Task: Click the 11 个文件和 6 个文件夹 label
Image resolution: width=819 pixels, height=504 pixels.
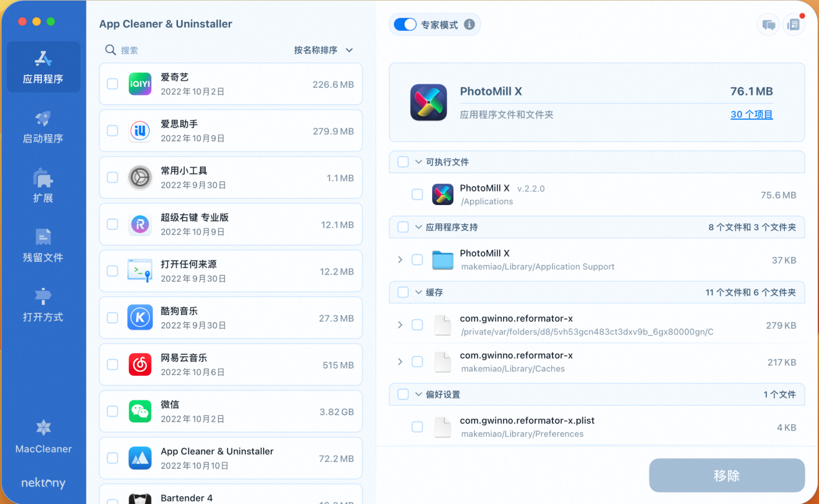Action: 751,292
